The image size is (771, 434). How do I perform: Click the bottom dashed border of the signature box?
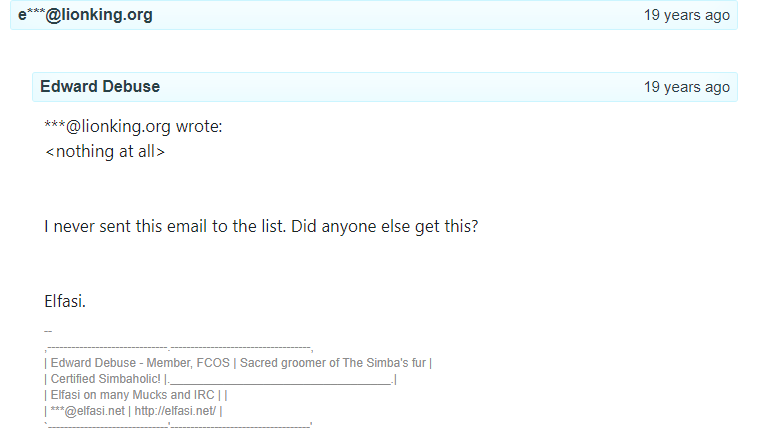178,425
